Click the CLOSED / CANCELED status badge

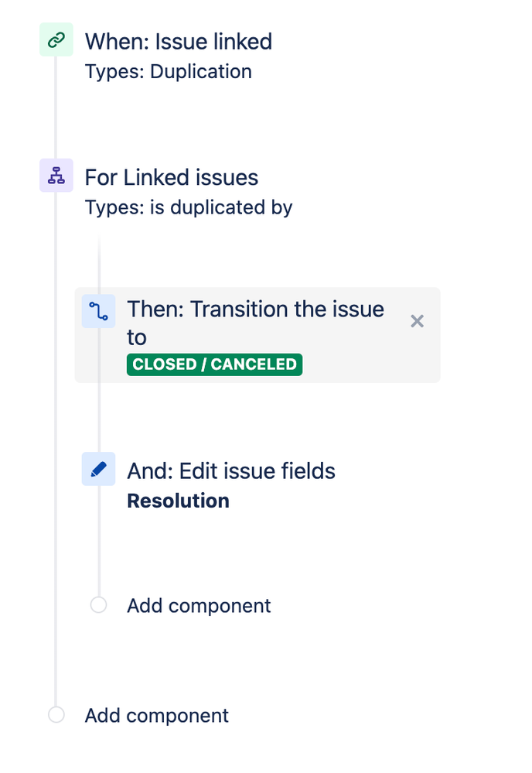point(214,364)
